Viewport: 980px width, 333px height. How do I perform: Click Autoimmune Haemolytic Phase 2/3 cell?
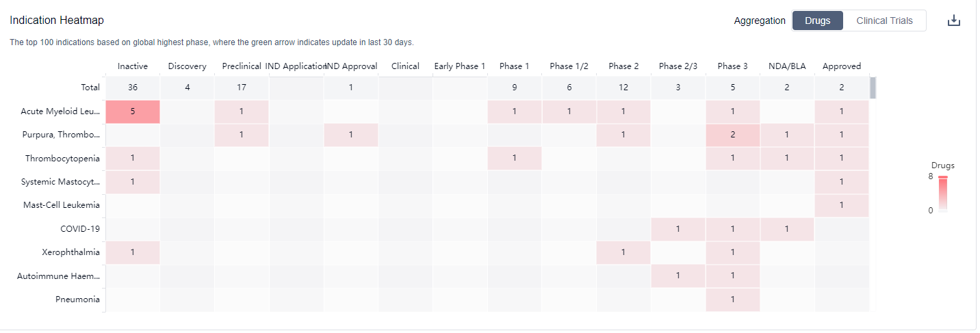678,276
